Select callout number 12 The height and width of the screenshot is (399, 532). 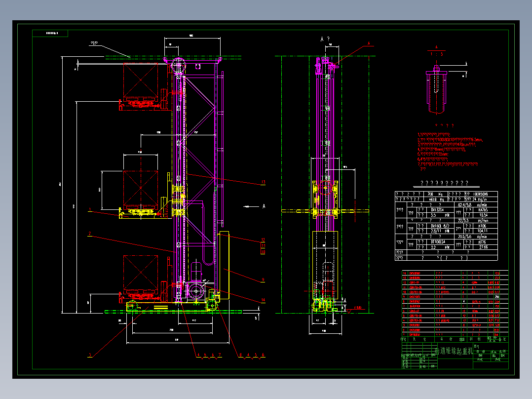click(x=263, y=239)
